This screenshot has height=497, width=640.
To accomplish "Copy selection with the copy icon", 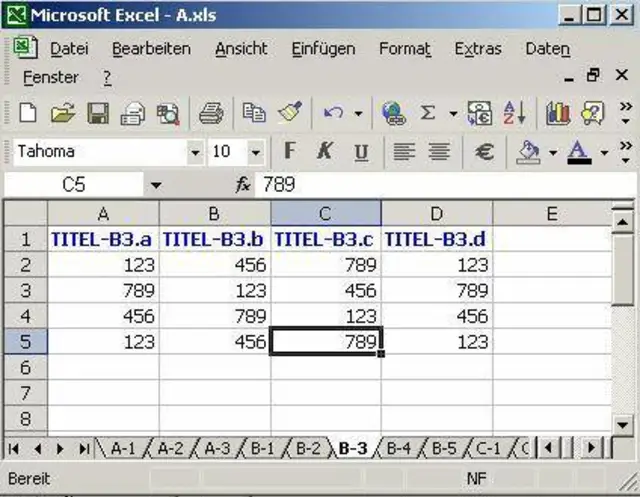I will (x=254, y=113).
